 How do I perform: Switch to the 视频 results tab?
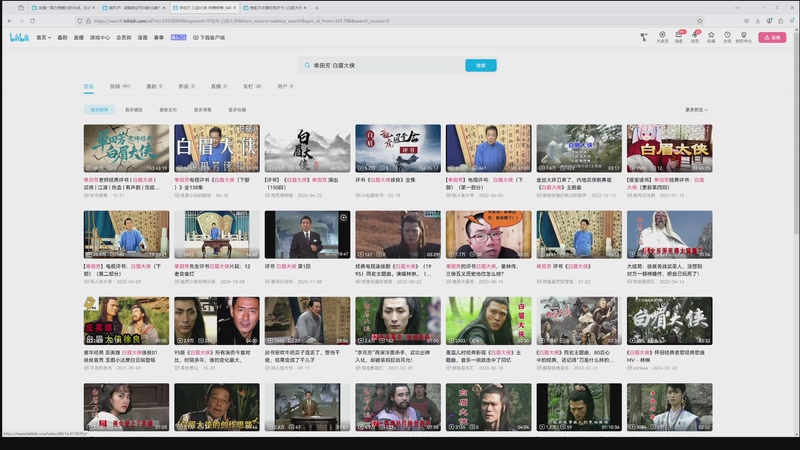(x=120, y=87)
